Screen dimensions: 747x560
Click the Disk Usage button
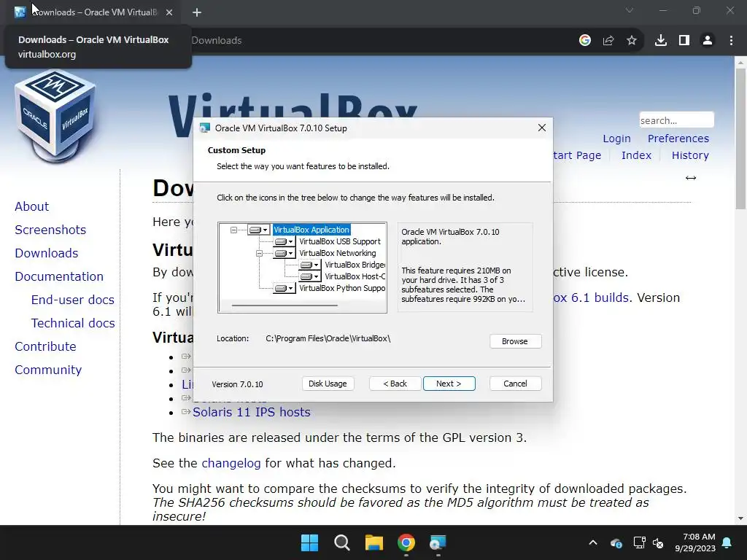(x=328, y=384)
